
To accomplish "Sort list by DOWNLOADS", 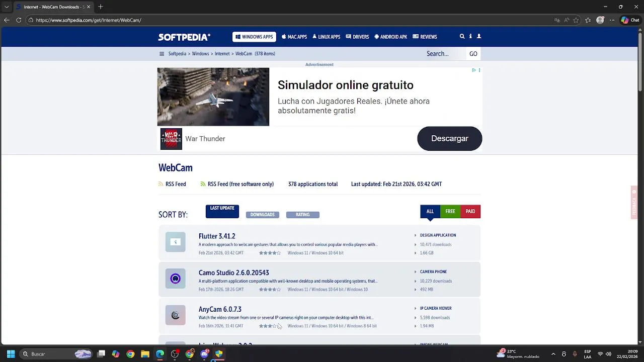I will [262, 215].
